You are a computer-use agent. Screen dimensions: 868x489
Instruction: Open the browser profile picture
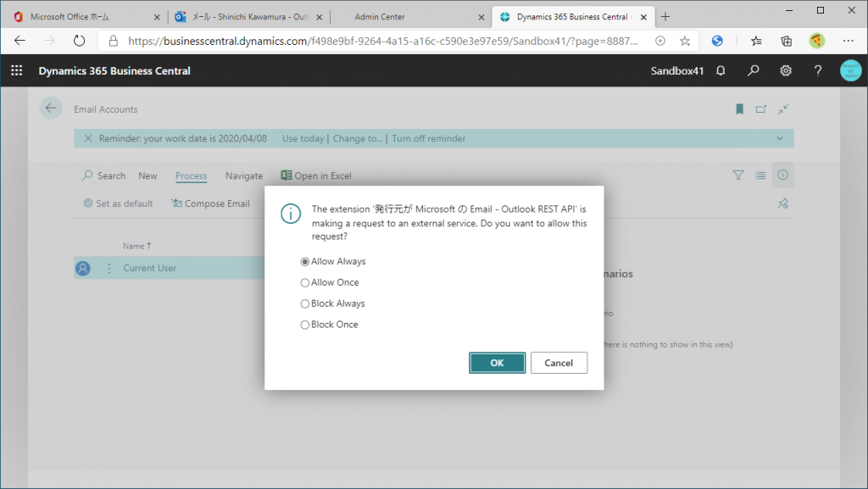tap(816, 41)
